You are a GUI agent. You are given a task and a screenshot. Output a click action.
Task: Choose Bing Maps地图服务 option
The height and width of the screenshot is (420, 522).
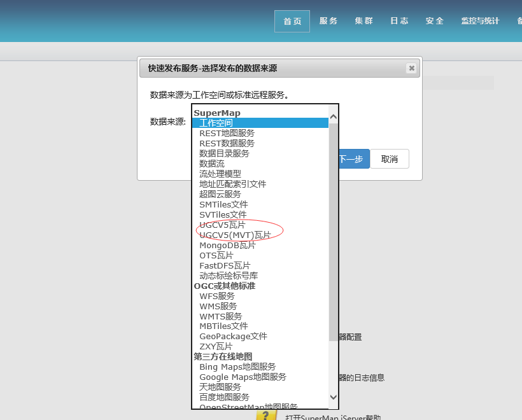[x=260, y=367]
